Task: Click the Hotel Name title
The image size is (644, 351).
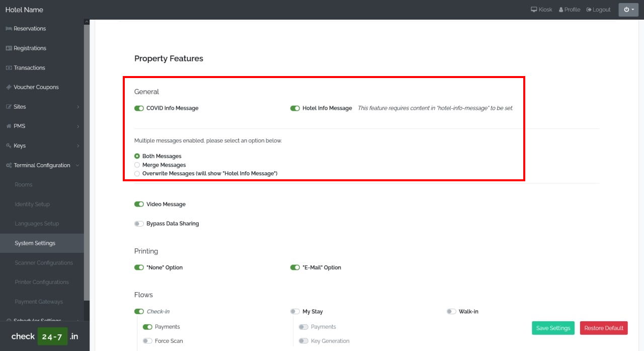Action: pyautogui.click(x=24, y=10)
